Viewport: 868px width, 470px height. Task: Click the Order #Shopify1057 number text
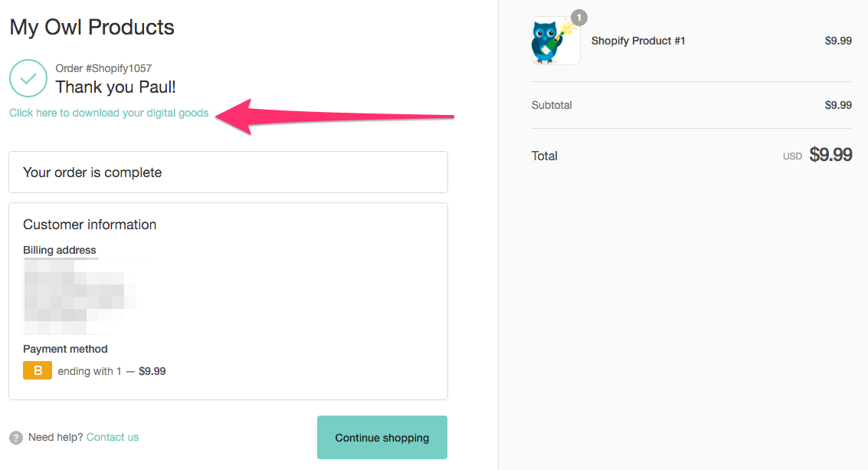coord(103,68)
